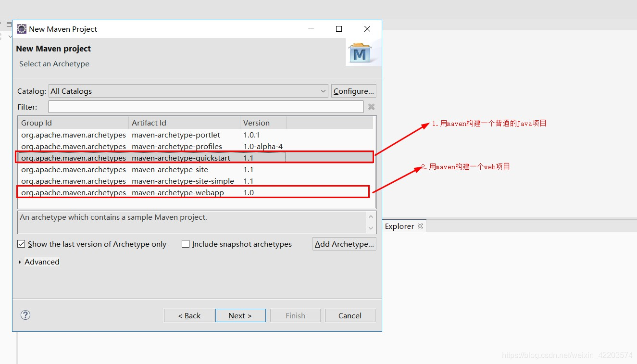Screen dimensions: 637x364
Task: Close the Explorer tab in background window
Action: (x=420, y=226)
